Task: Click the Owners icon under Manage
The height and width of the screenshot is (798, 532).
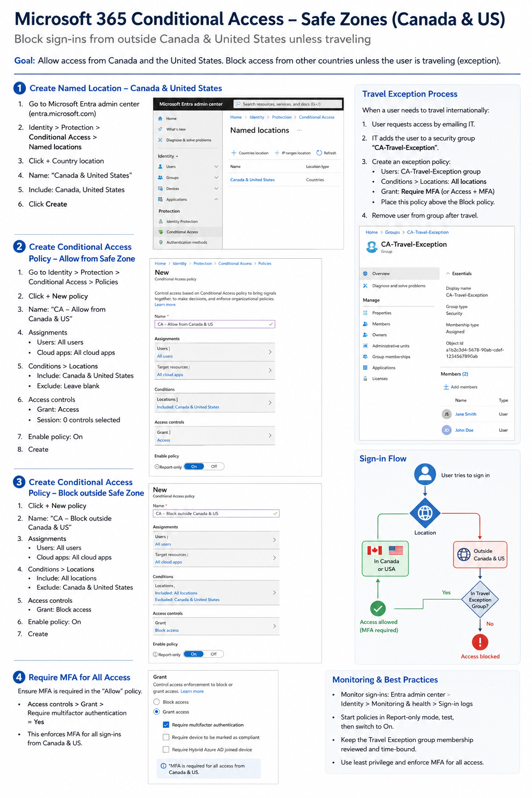Action: pyautogui.click(x=365, y=335)
